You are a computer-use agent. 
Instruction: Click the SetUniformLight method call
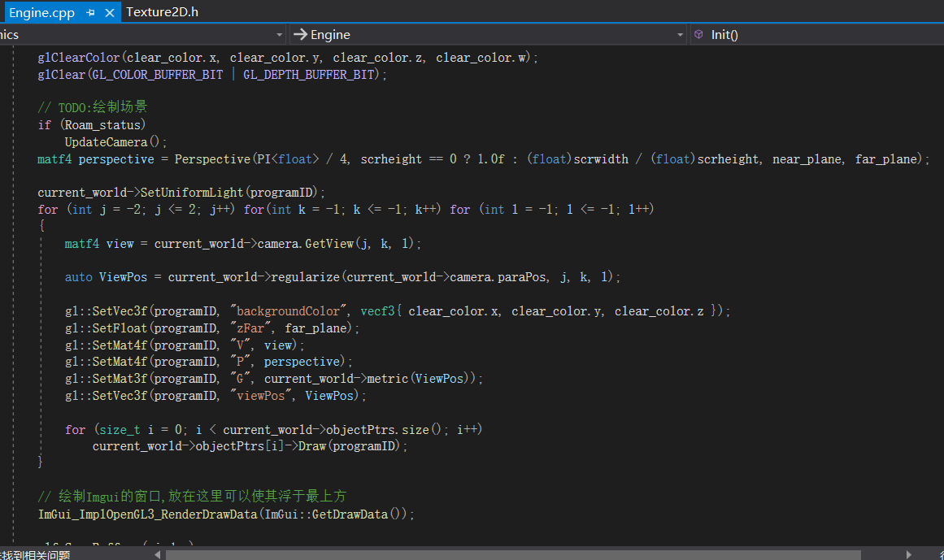(191, 193)
